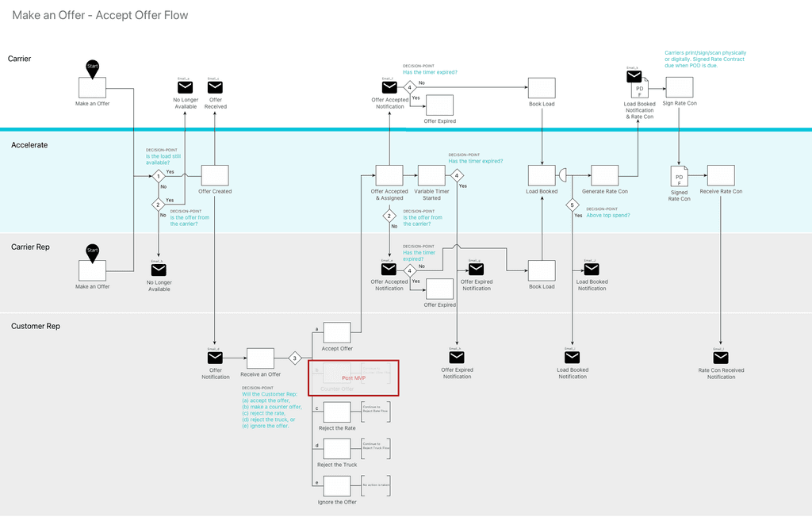
Task: Click the Offer Created process box
Action: coord(215,175)
